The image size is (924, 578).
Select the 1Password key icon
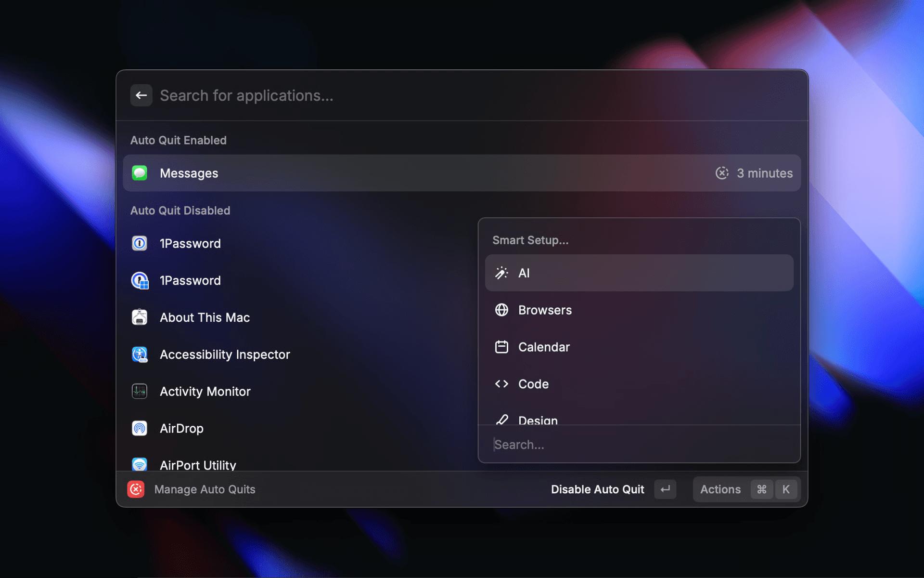[140, 243]
